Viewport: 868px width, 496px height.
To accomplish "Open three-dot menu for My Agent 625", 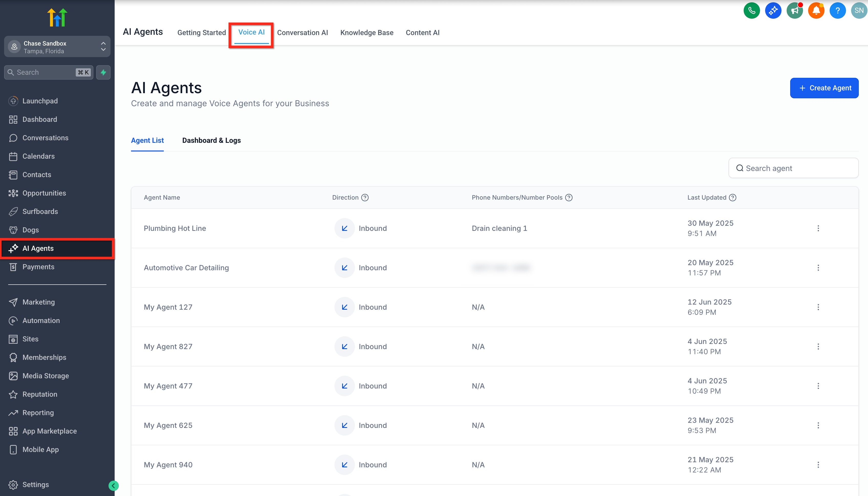I will pos(818,425).
